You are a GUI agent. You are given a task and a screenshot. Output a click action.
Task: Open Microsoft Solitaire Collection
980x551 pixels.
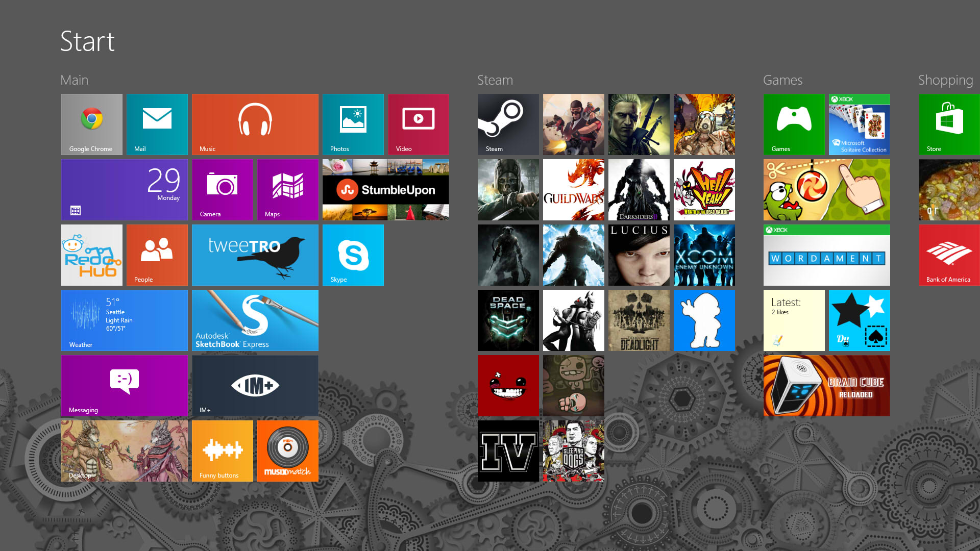tap(859, 124)
